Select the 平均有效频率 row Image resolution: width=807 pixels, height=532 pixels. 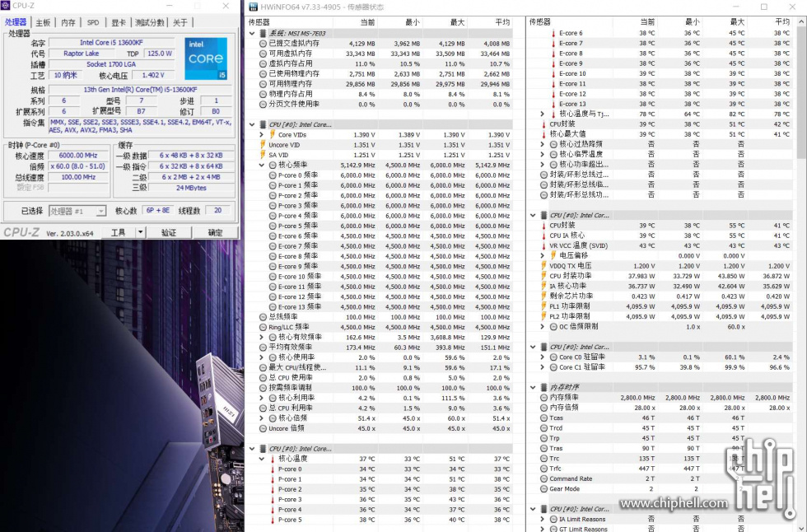pos(380,348)
